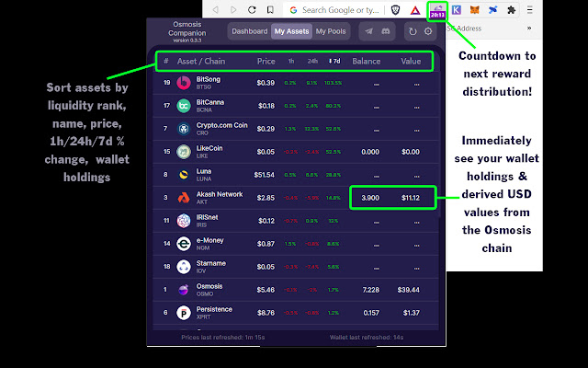The image size is (588, 368).
Task: Go back in the browser
Action: (x=216, y=10)
